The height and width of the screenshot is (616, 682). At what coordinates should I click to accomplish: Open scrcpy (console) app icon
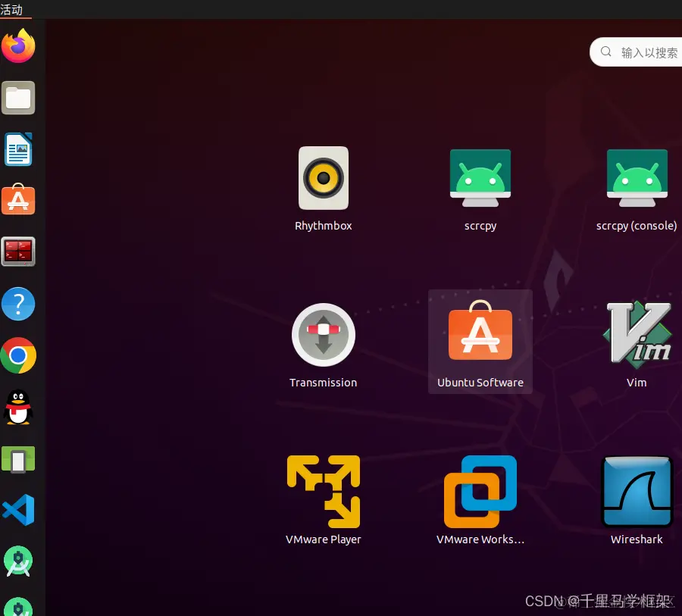[637, 178]
